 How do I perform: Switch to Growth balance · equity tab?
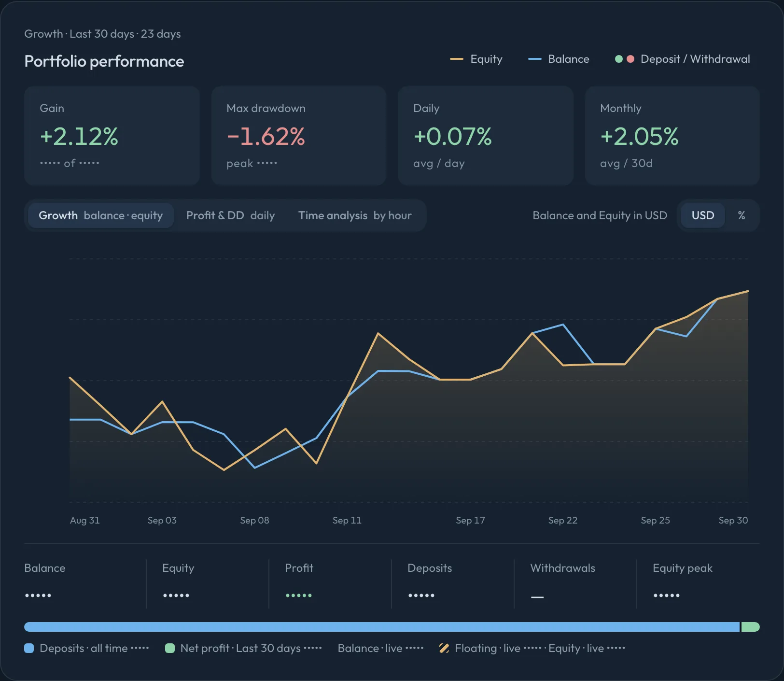100,215
